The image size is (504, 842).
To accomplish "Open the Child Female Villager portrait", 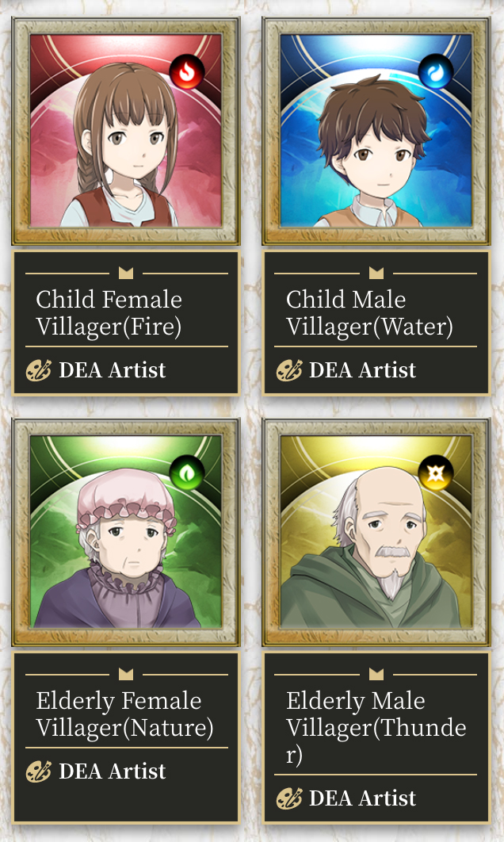I will pos(126,131).
